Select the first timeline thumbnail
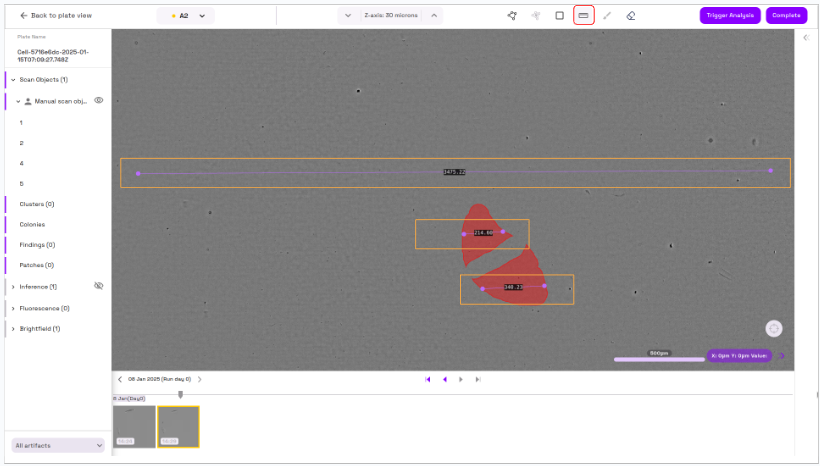This screenshot has width=820, height=466. pos(134,426)
